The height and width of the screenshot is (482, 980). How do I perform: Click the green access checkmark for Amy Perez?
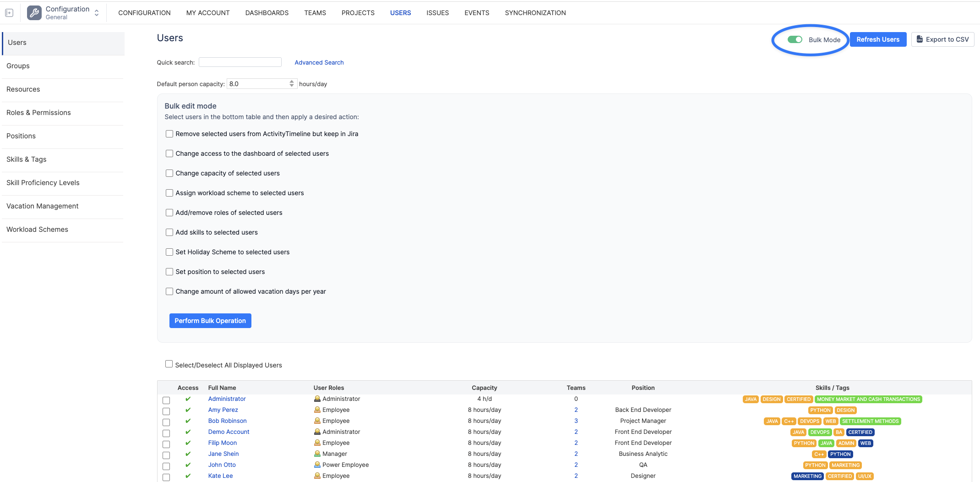pyautogui.click(x=188, y=410)
